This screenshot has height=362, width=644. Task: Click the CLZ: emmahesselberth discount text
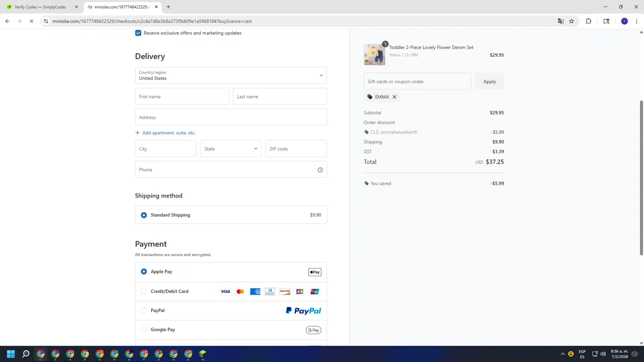coord(394,132)
